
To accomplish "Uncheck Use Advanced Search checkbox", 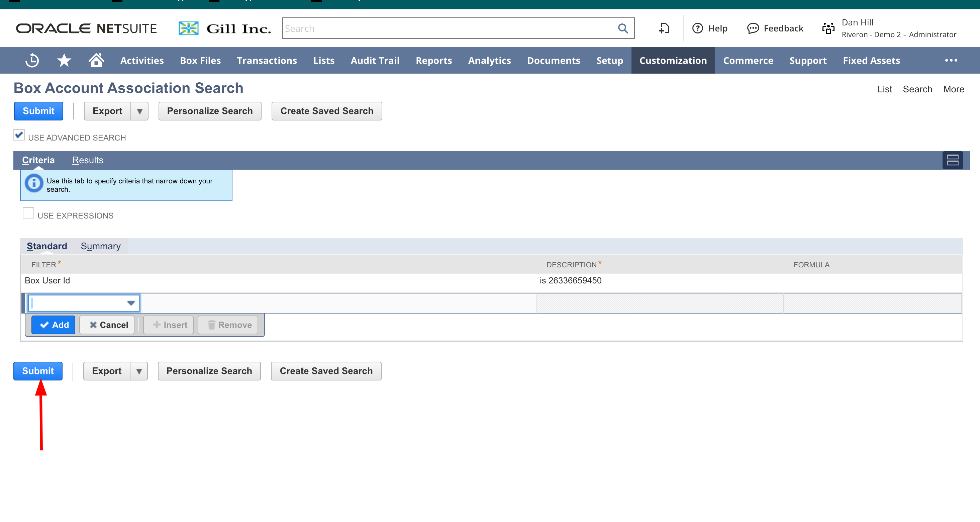I will [x=19, y=136].
